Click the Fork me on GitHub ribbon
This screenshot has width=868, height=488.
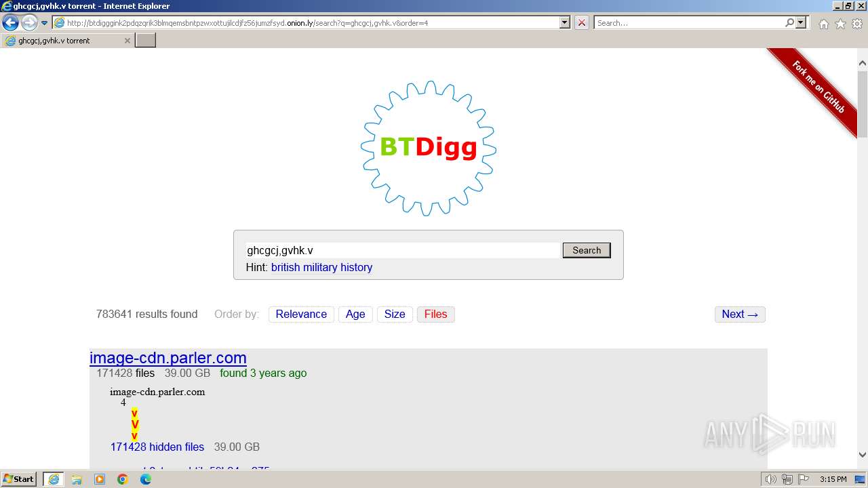pyautogui.click(x=818, y=87)
